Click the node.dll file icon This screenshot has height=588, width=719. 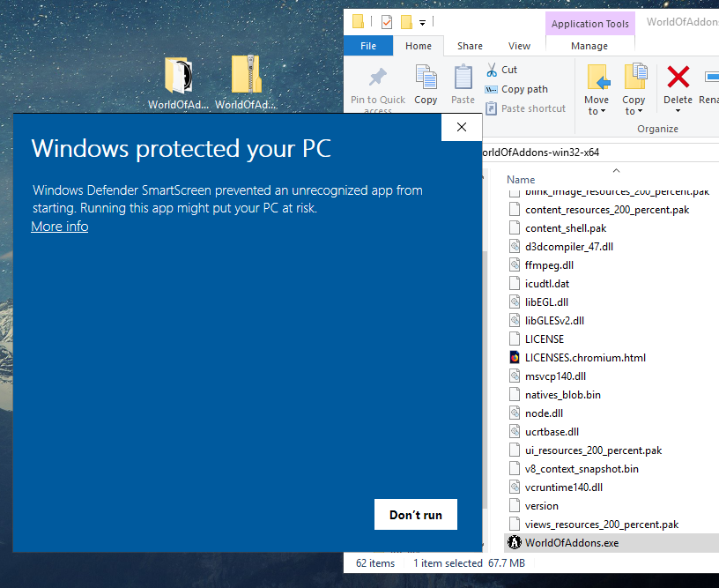515,413
